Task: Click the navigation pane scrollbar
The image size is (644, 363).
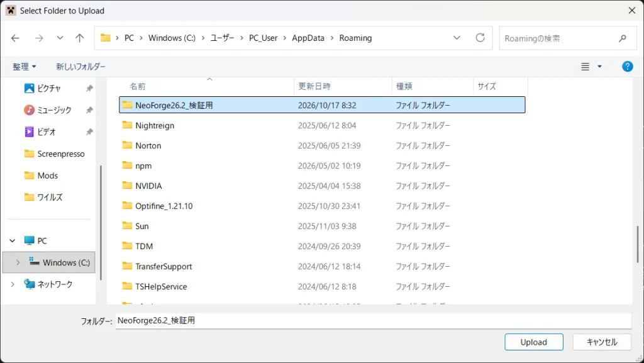Action: tap(101, 223)
